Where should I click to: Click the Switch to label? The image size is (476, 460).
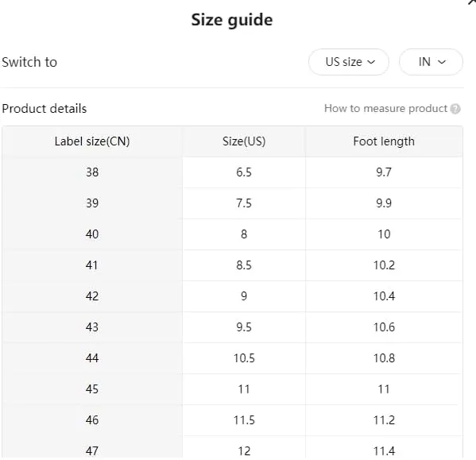(x=29, y=62)
